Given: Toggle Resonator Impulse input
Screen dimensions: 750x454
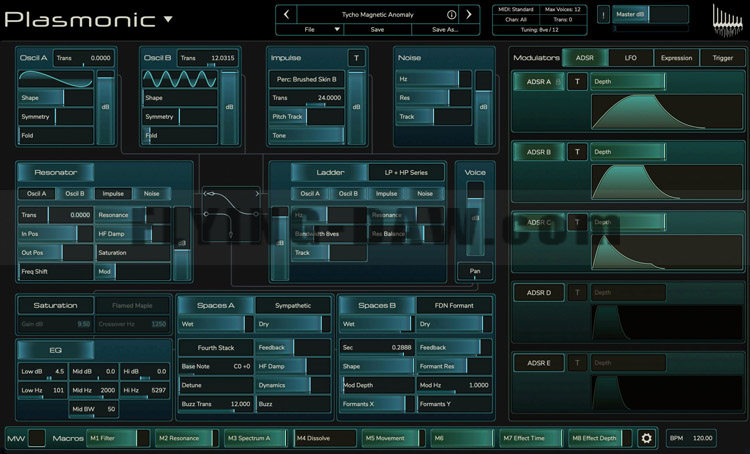Looking at the screenshot, I should click(x=113, y=194).
